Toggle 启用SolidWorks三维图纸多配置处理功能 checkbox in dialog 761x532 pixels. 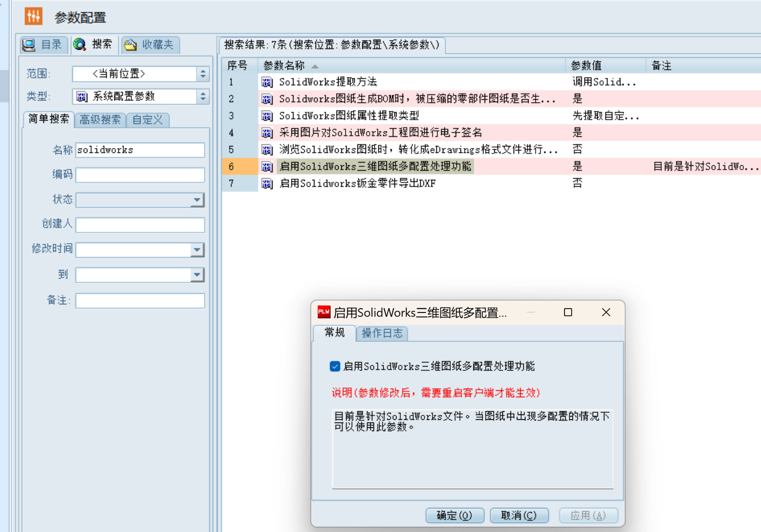[x=335, y=366]
